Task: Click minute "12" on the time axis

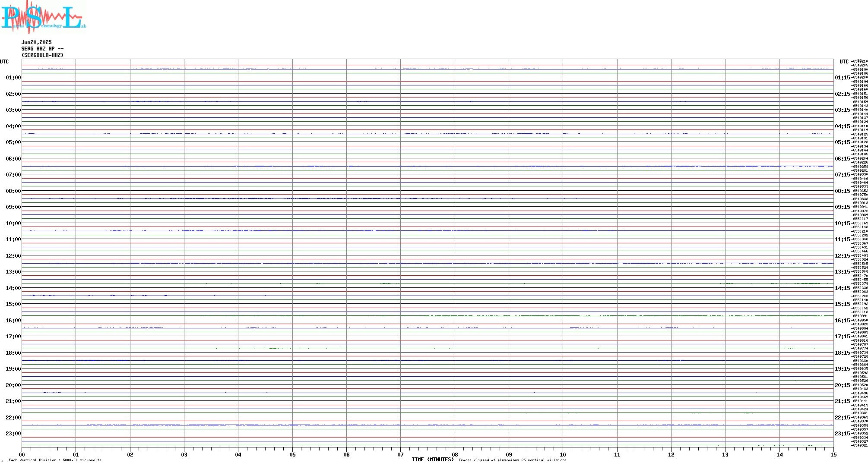Action: coord(671,454)
